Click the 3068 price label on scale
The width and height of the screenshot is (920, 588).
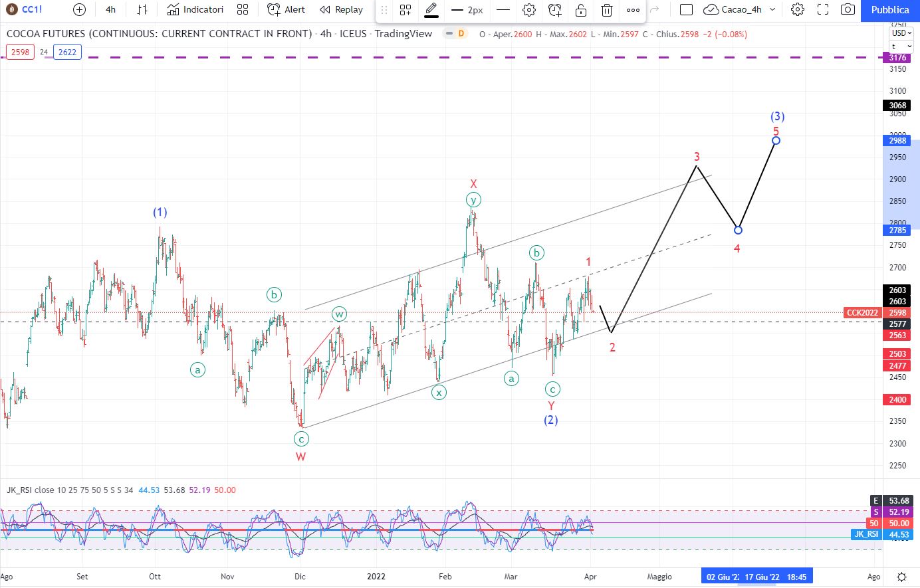(897, 105)
